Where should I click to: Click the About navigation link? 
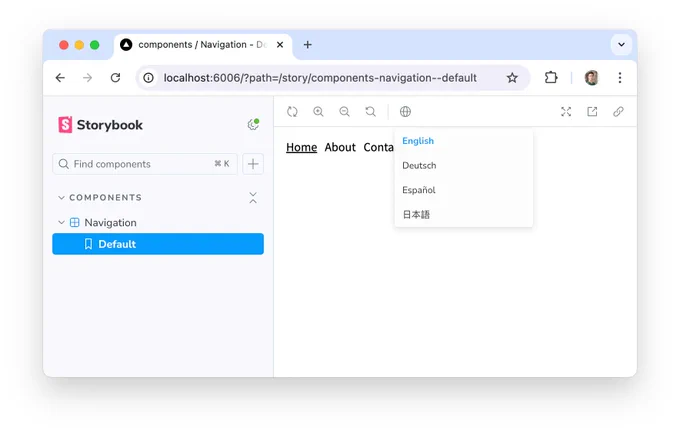340,147
